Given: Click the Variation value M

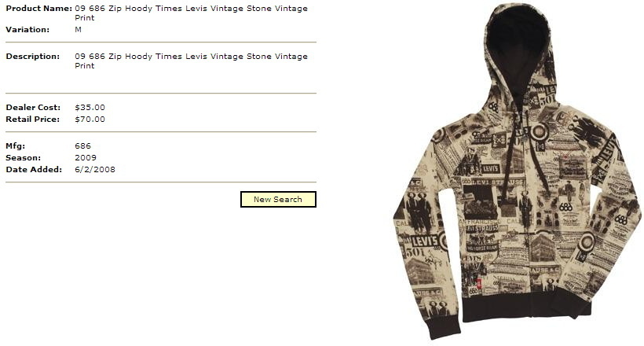Looking at the screenshot, I should (78, 30).
